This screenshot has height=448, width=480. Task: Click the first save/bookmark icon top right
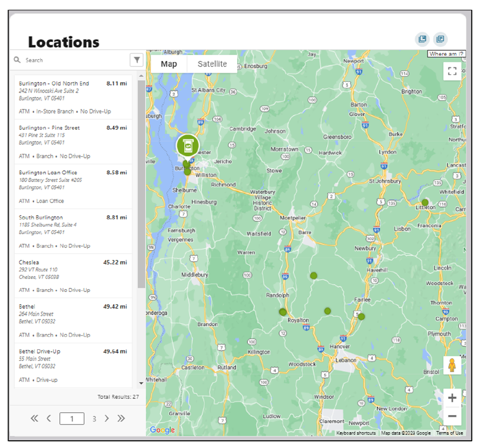pos(422,39)
